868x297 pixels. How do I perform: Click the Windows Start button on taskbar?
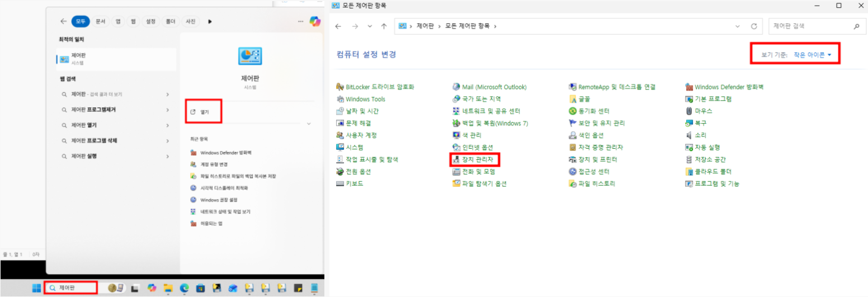(x=36, y=288)
